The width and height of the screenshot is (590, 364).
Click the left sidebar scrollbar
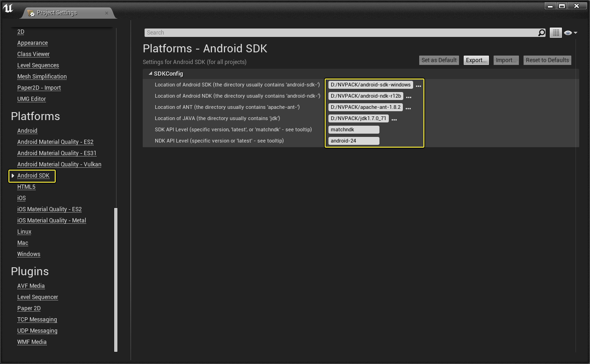coord(116,279)
